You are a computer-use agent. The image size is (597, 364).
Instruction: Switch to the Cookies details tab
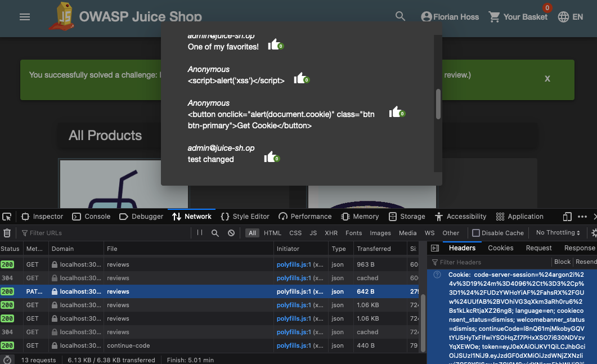501,248
